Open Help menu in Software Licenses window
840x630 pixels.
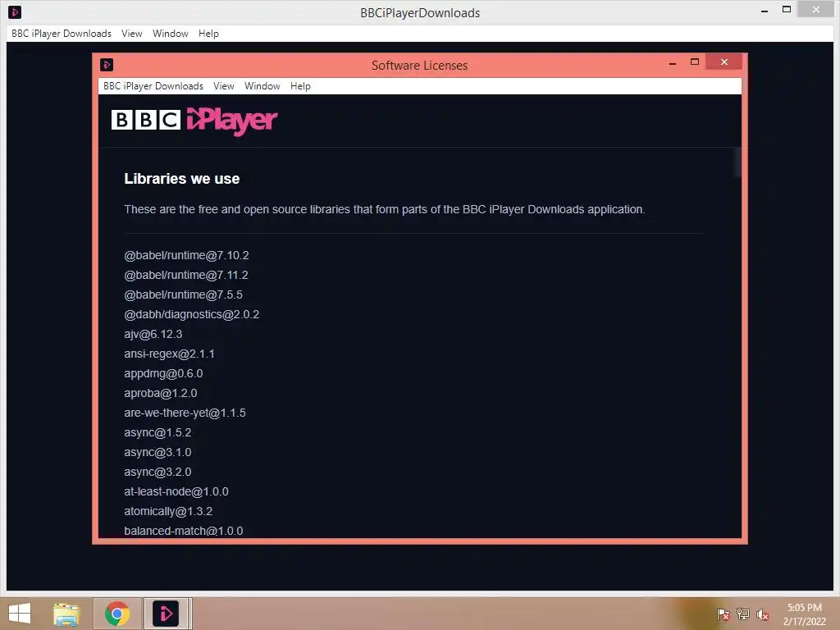pos(300,86)
